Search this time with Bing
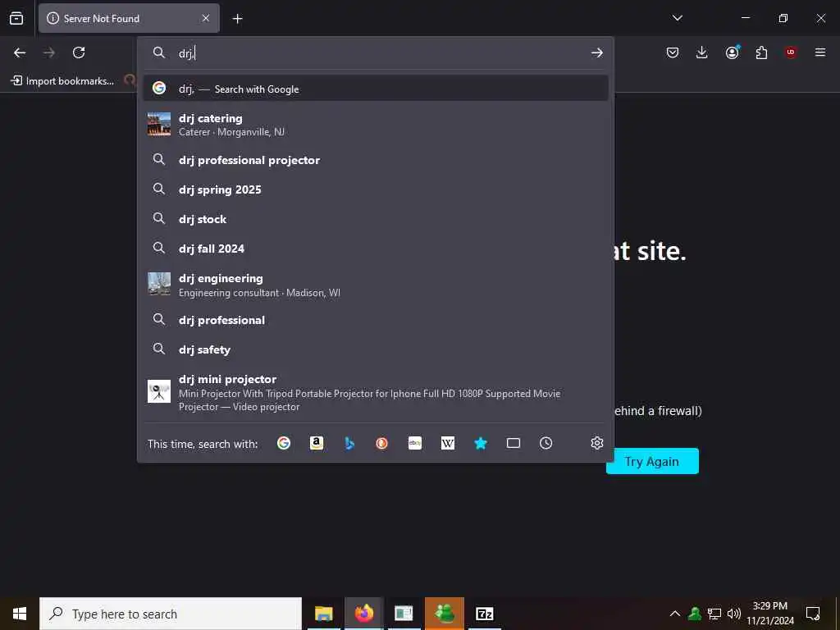The width and height of the screenshot is (840, 630). pos(349,443)
